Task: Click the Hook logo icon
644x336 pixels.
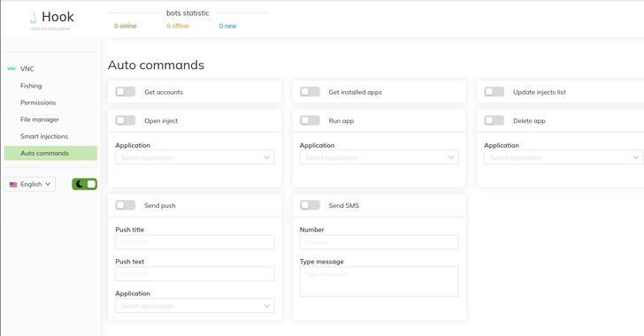Action: (x=34, y=18)
